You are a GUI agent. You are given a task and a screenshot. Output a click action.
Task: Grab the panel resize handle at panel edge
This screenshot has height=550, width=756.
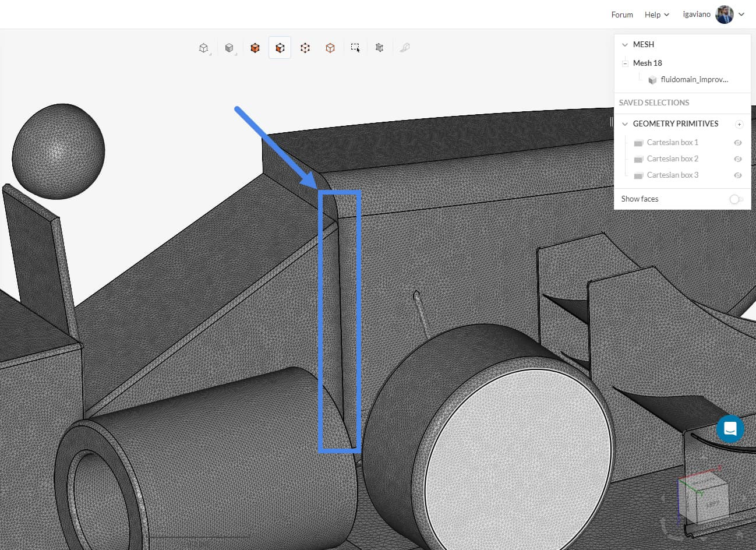click(612, 121)
